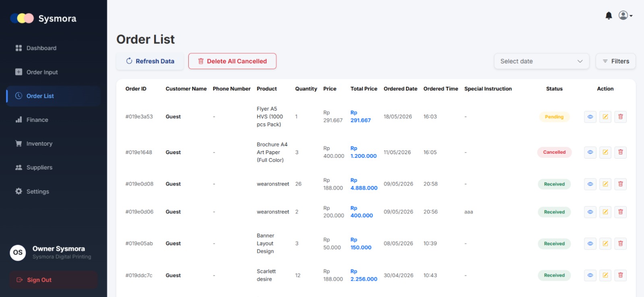Click the Cancelled status badge
The width and height of the screenshot is (644, 297).
[x=554, y=152]
